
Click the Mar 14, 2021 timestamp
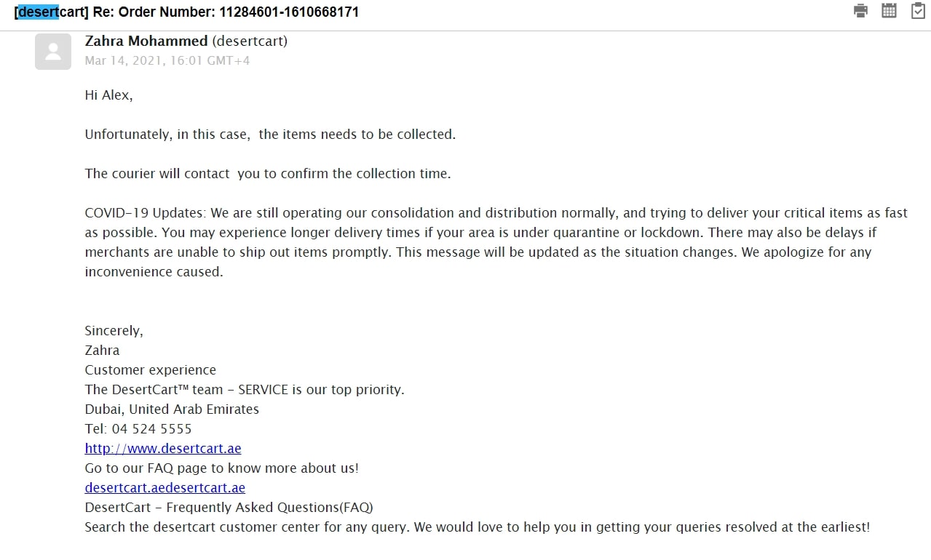pos(167,61)
